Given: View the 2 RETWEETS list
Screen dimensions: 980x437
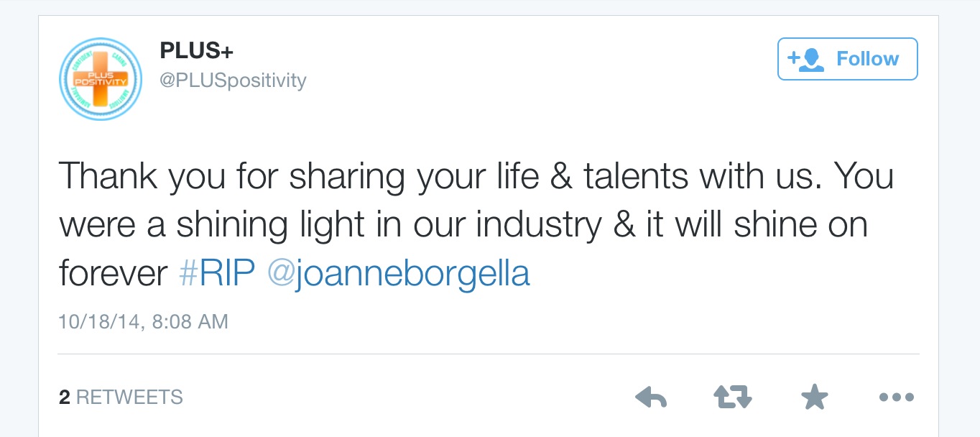Looking at the screenshot, I should click(x=121, y=397).
